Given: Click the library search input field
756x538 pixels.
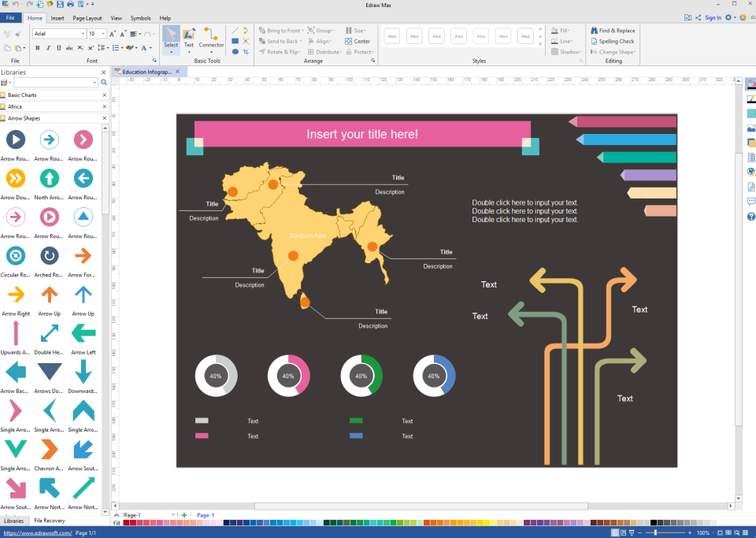Looking at the screenshot, I should point(56,83).
